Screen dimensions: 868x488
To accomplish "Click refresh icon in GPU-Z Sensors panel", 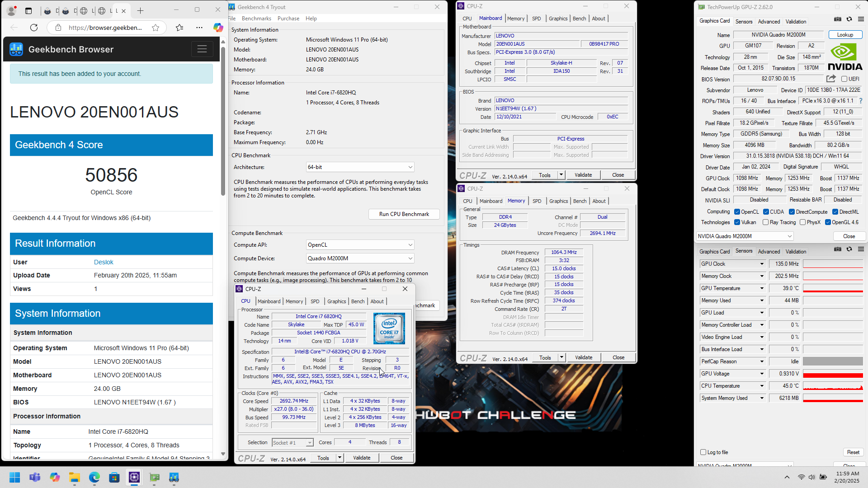I will (849, 249).
